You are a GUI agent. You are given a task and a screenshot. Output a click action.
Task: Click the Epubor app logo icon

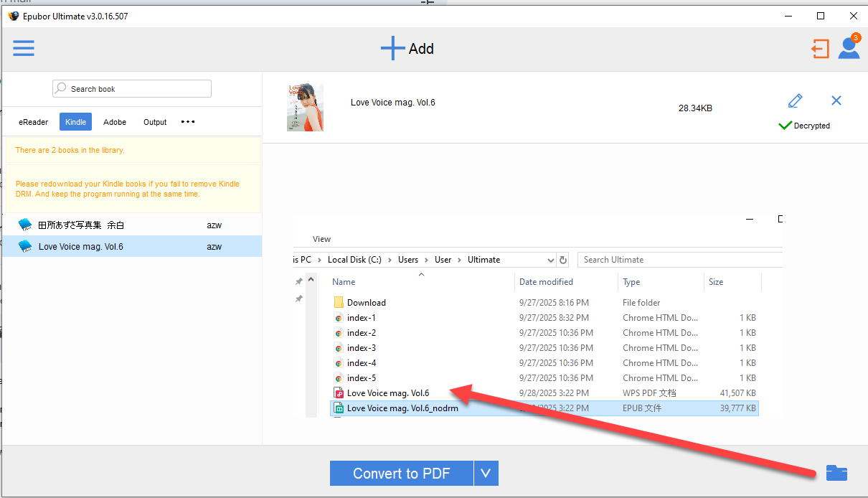[x=13, y=16]
